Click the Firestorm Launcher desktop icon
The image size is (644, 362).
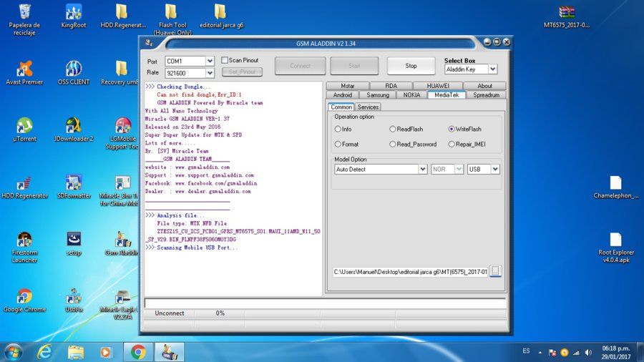24,247
